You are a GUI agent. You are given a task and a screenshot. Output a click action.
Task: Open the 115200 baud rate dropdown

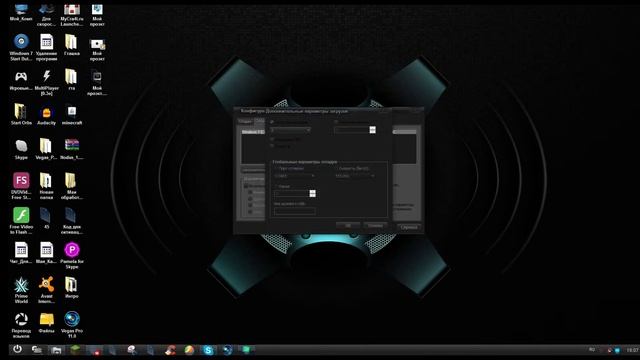[355, 176]
